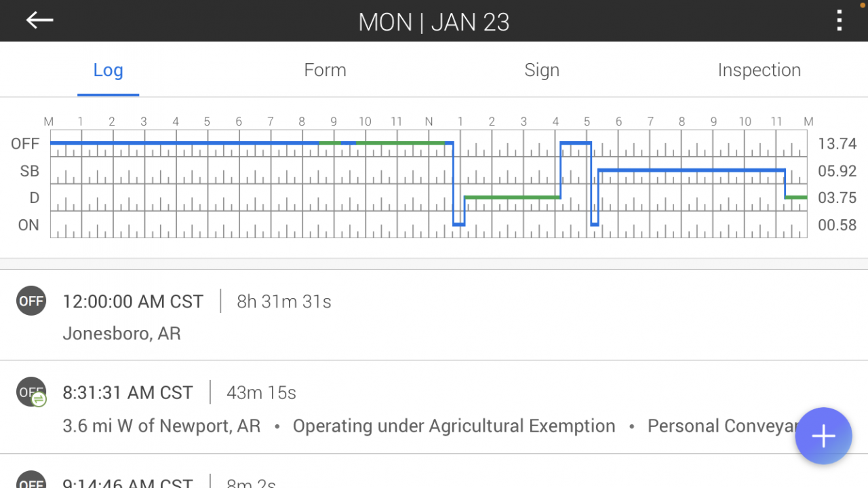
Task: Tap the green Driving segment on graph
Action: pos(512,198)
